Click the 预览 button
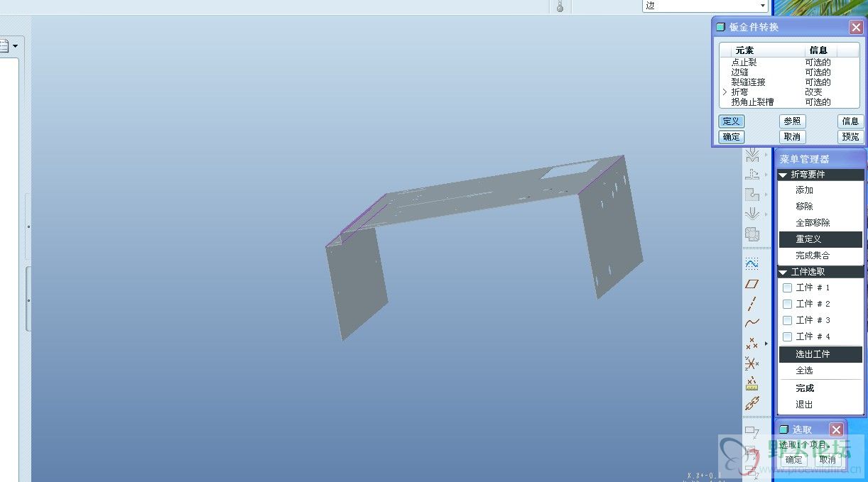Image resolution: width=868 pixels, height=482 pixels. [850, 137]
